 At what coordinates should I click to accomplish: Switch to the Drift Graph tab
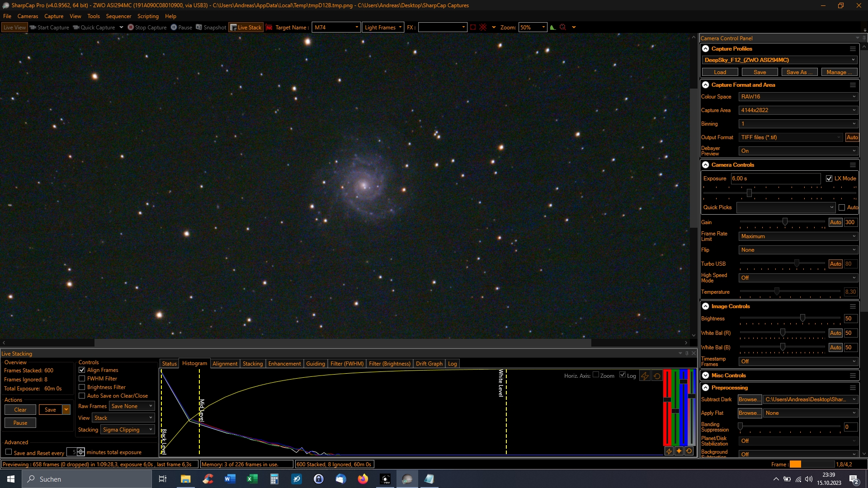(x=429, y=364)
